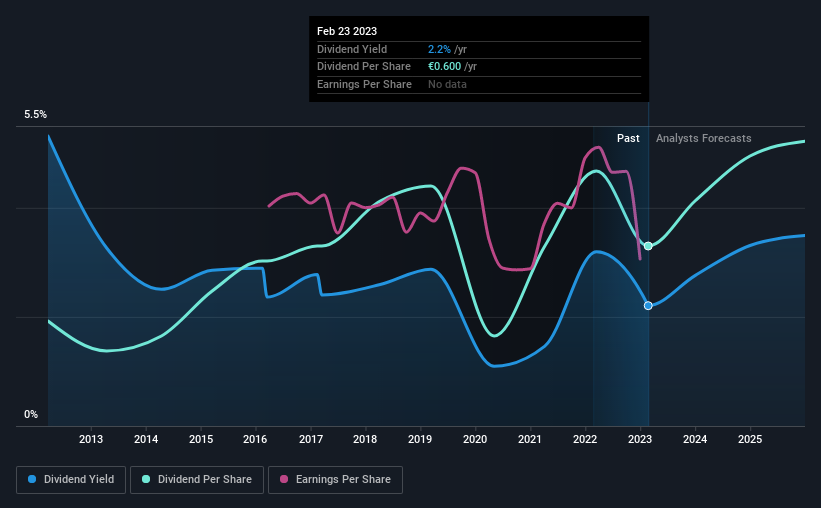Toggle the Dividend Per Share legend button
821x508 pixels.
[x=197, y=480]
